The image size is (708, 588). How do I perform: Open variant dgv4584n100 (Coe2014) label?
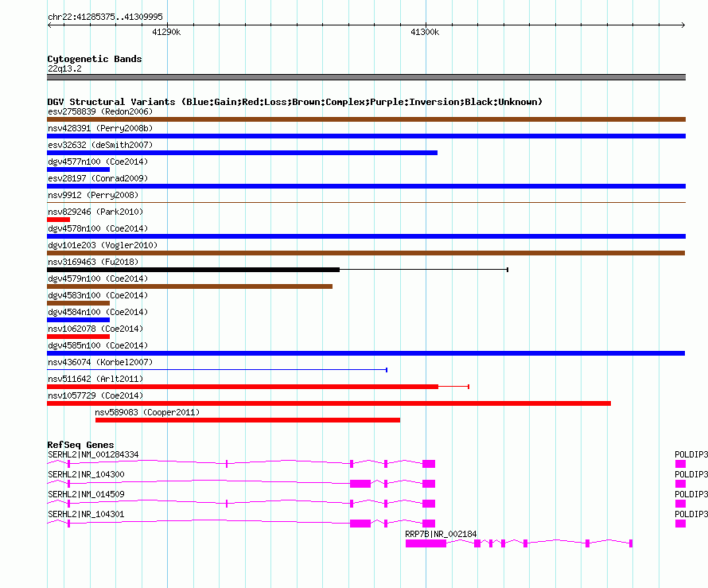tap(98, 312)
